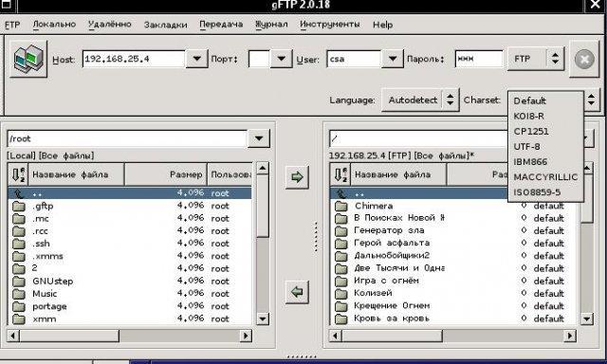Select the Music folder icon
607x364 pixels.
pyautogui.click(x=19, y=294)
